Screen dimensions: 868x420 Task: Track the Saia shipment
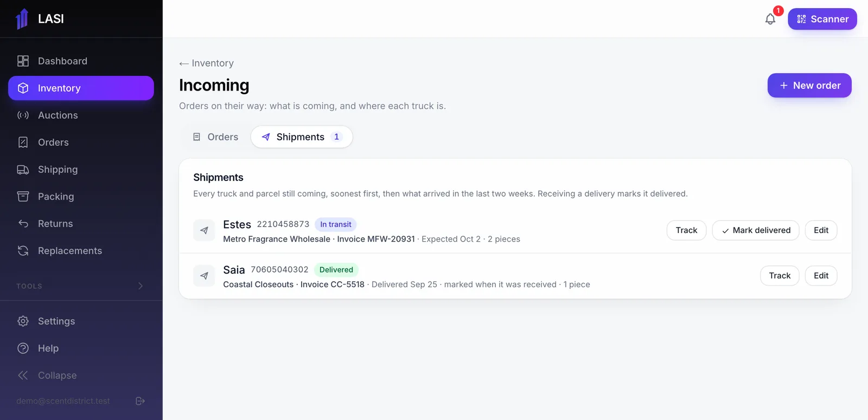780,276
